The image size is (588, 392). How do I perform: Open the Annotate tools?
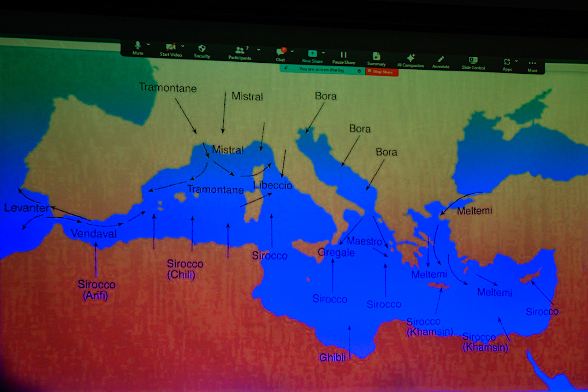(x=441, y=61)
